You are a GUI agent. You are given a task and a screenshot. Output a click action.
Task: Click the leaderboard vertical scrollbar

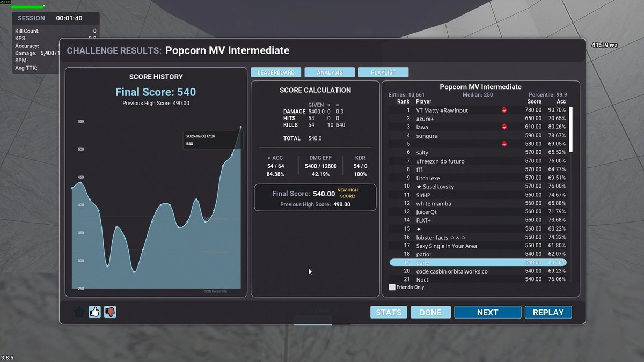tap(570, 129)
